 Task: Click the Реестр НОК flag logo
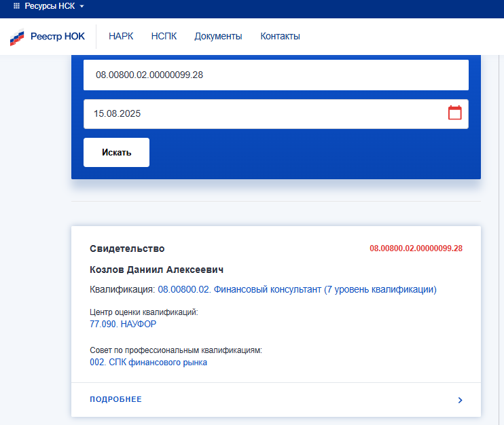17,37
